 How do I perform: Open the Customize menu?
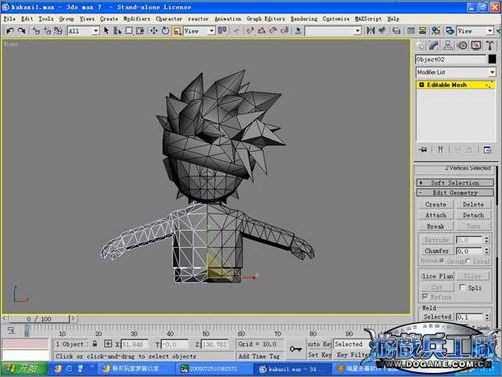(x=336, y=19)
